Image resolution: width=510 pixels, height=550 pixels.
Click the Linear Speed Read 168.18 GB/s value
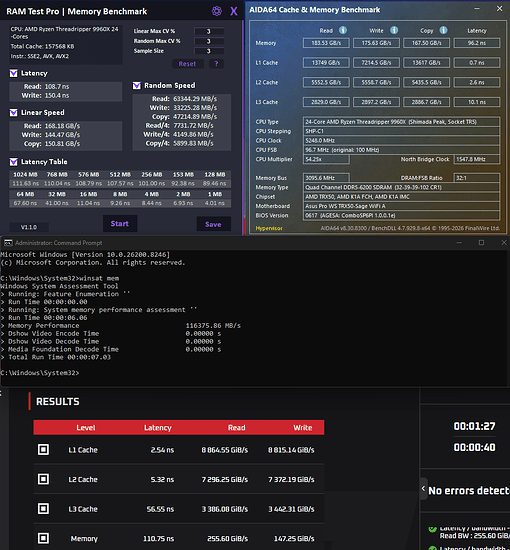tap(62, 126)
